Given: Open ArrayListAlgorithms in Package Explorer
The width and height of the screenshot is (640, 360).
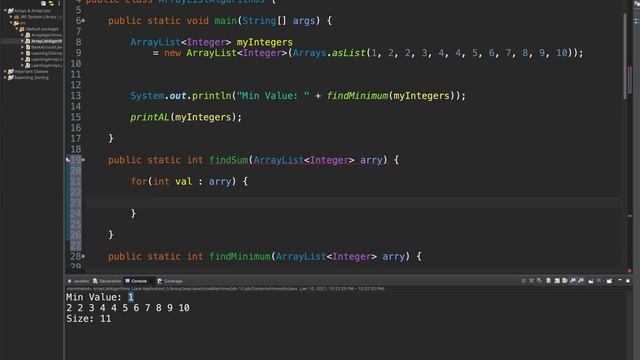Looking at the screenshot, I should (47, 41).
